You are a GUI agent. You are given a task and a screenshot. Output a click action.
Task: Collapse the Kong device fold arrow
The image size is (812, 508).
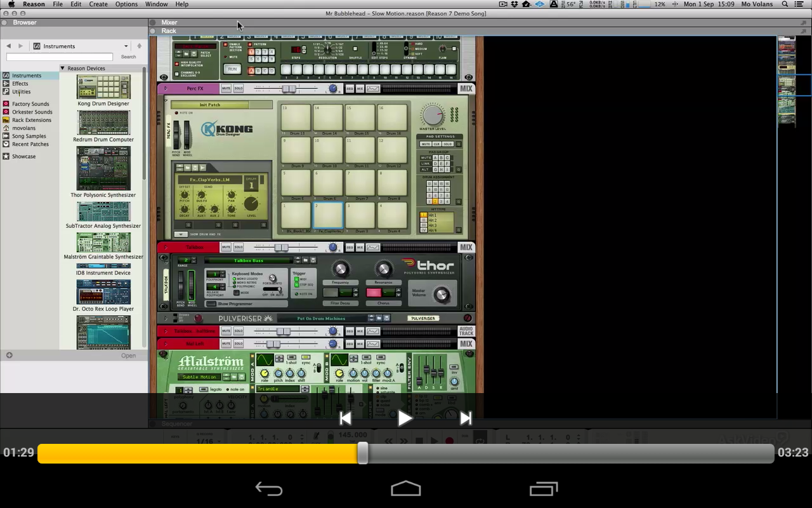(166, 100)
